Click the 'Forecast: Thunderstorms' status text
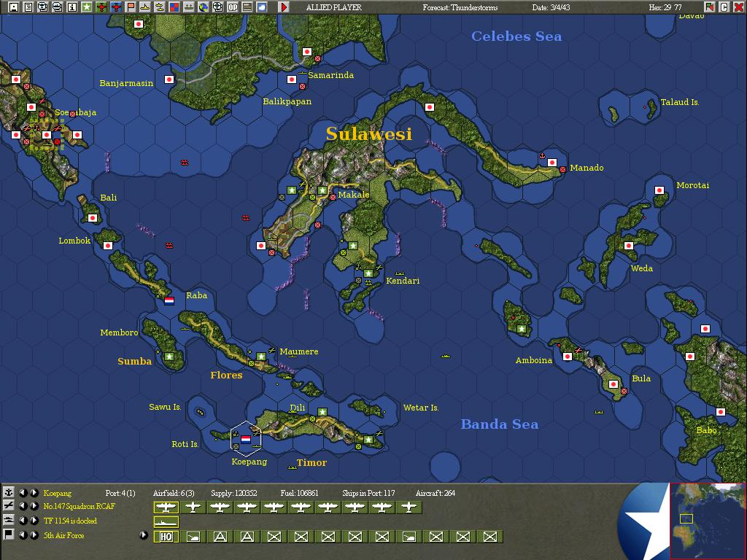The width and height of the screenshot is (747, 560). tap(460, 7)
